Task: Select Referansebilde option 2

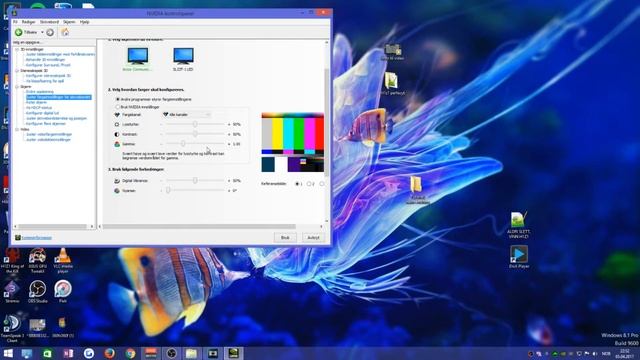Action: click(309, 184)
